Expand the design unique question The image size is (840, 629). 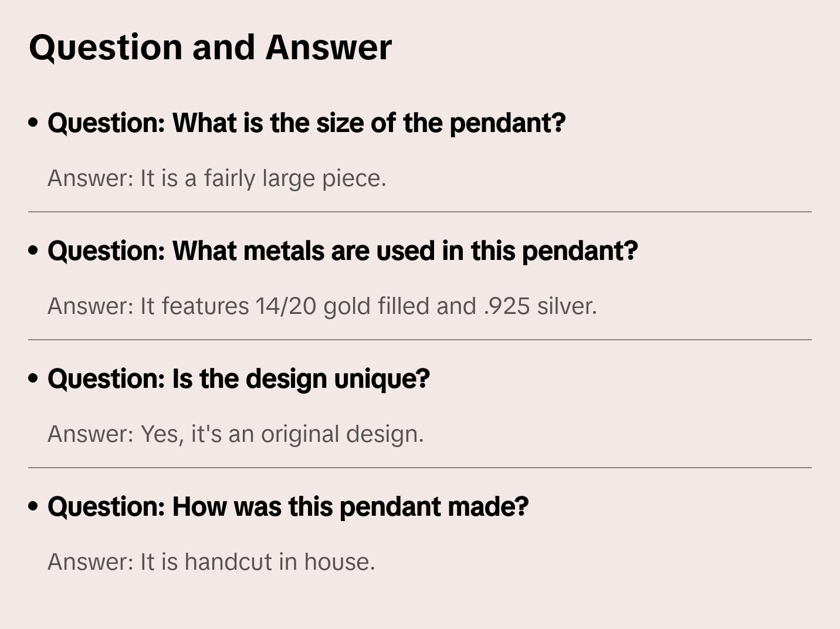238,379
